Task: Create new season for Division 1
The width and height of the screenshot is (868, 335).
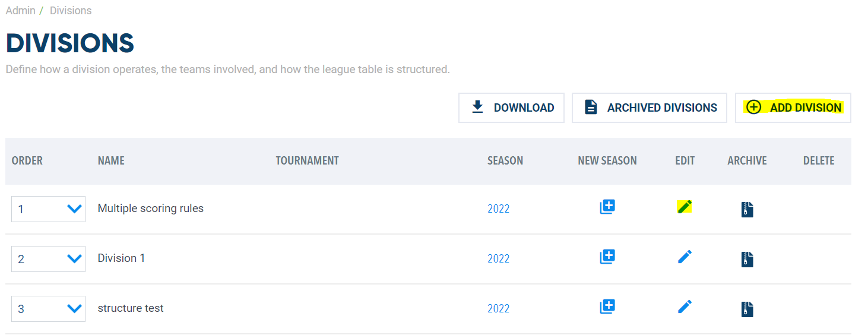Action: (607, 257)
